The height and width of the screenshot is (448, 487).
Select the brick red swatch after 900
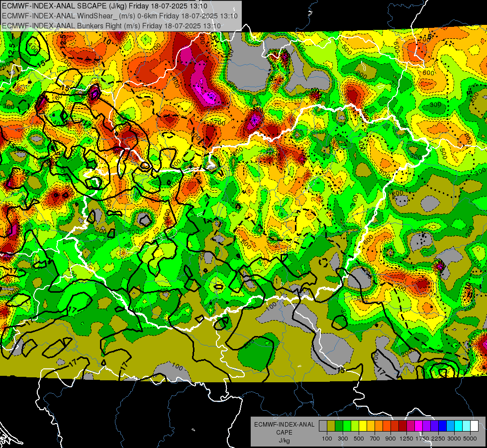point(395,426)
